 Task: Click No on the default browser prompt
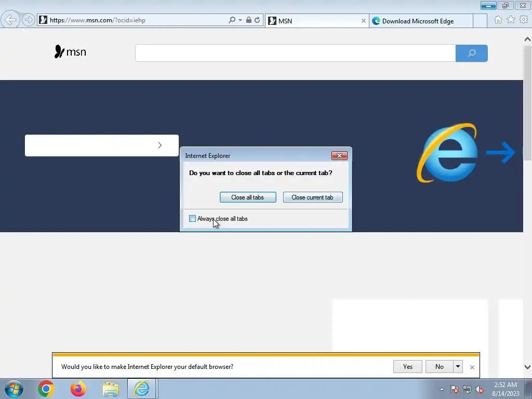pyautogui.click(x=440, y=366)
